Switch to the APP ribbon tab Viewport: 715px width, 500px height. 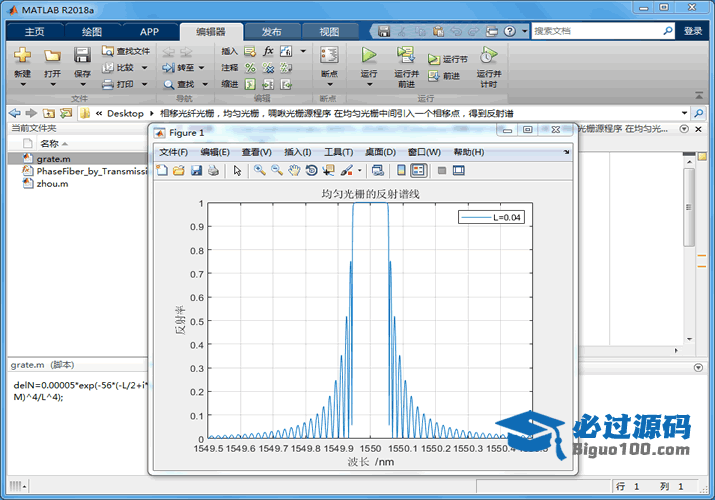[x=149, y=32]
